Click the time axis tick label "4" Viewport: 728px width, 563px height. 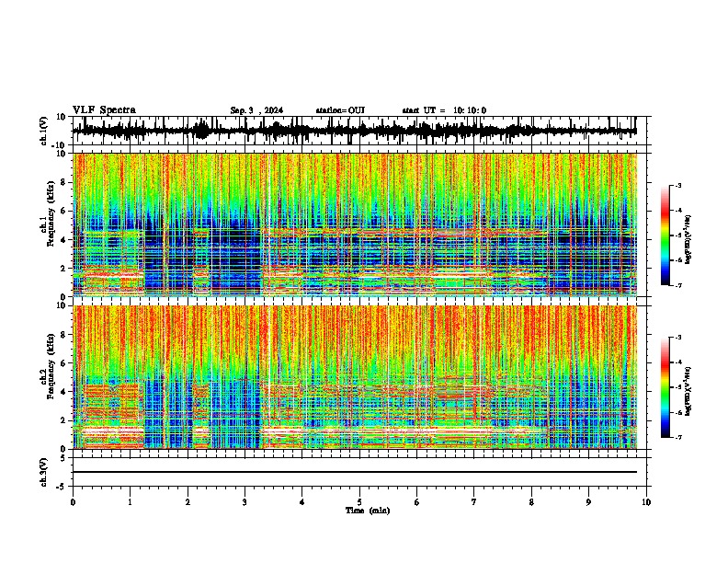tap(302, 502)
